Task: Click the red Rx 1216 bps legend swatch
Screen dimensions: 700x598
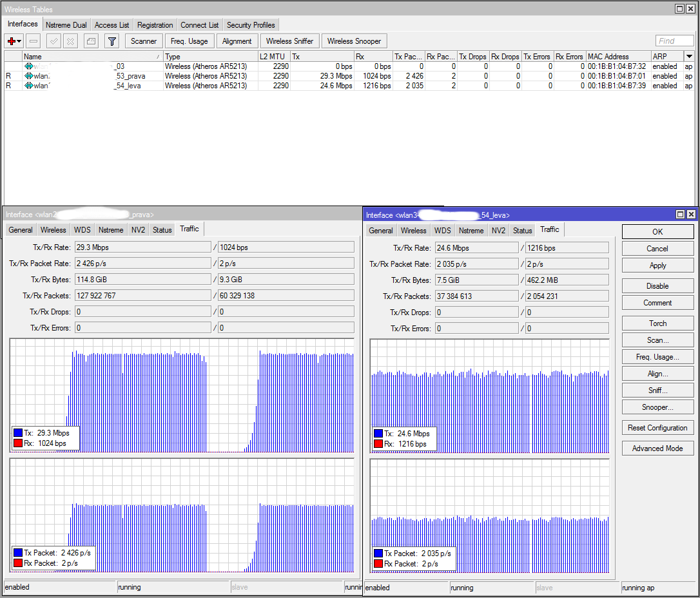Action: point(378,444)
